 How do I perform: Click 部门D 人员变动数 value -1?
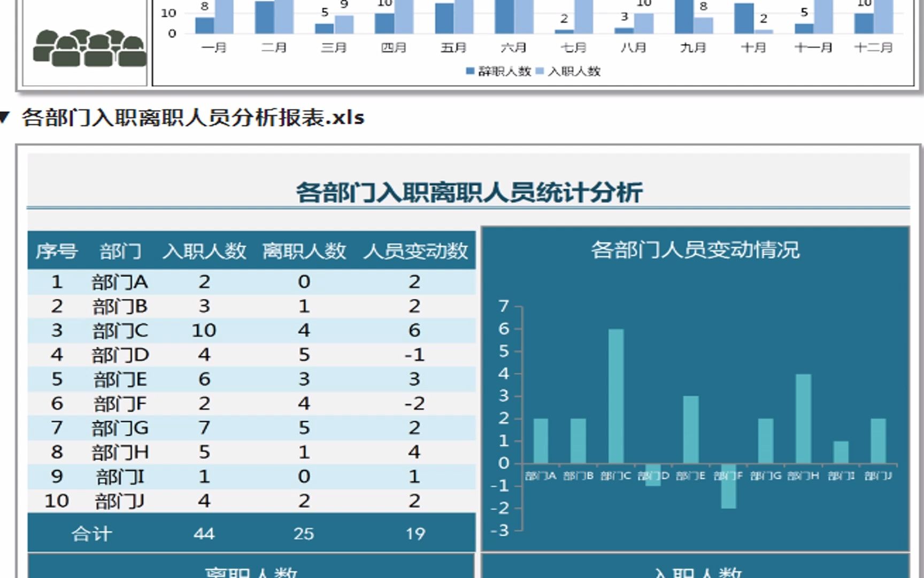tap(414, 355)
